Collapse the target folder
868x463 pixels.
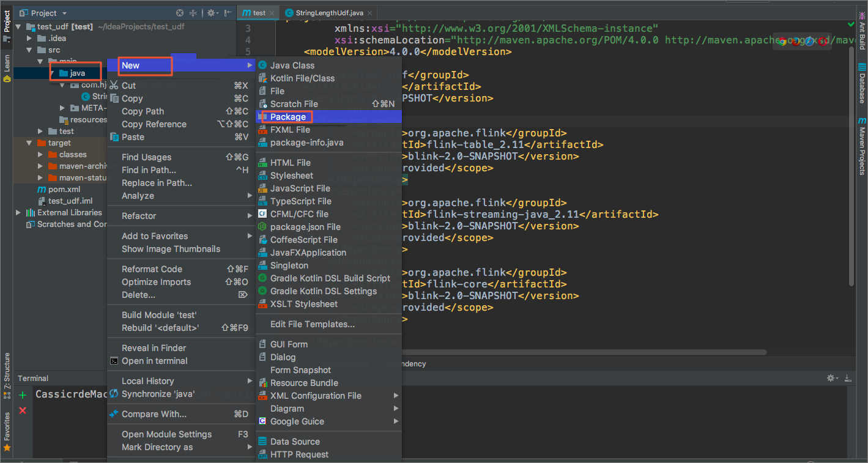[29, 143]
